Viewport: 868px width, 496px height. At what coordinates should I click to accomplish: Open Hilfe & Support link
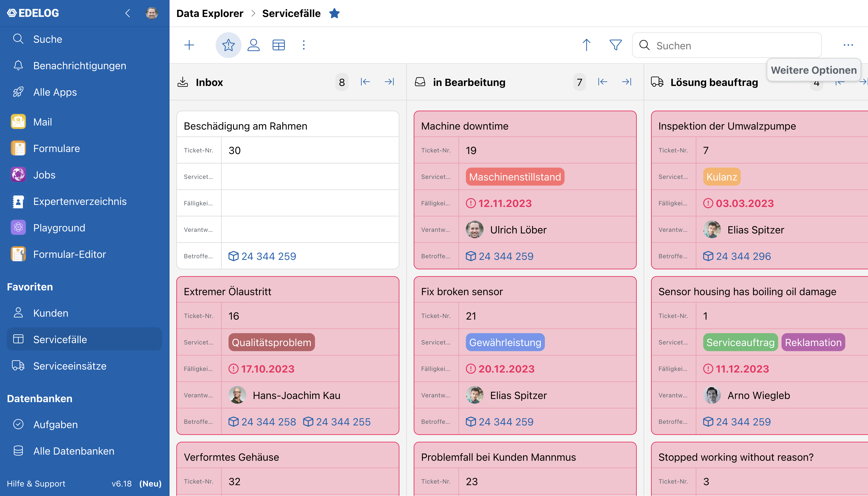36,483
